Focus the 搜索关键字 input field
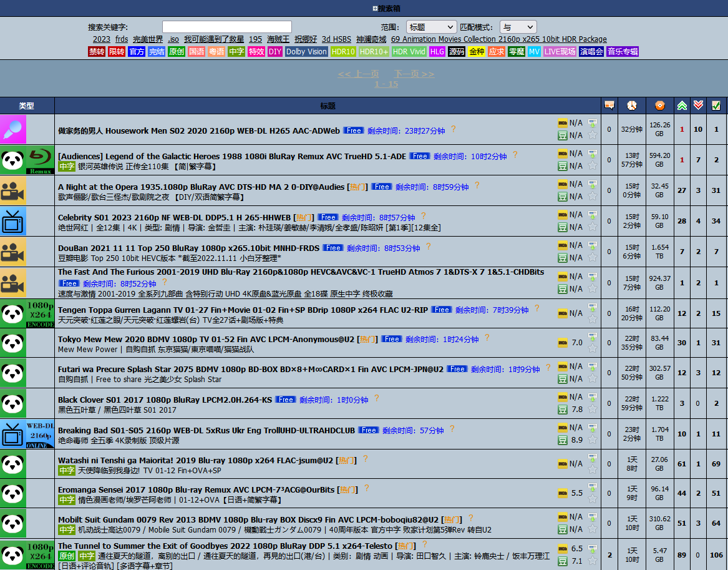Viewport: 728px width, 570px height. point(227,27)
